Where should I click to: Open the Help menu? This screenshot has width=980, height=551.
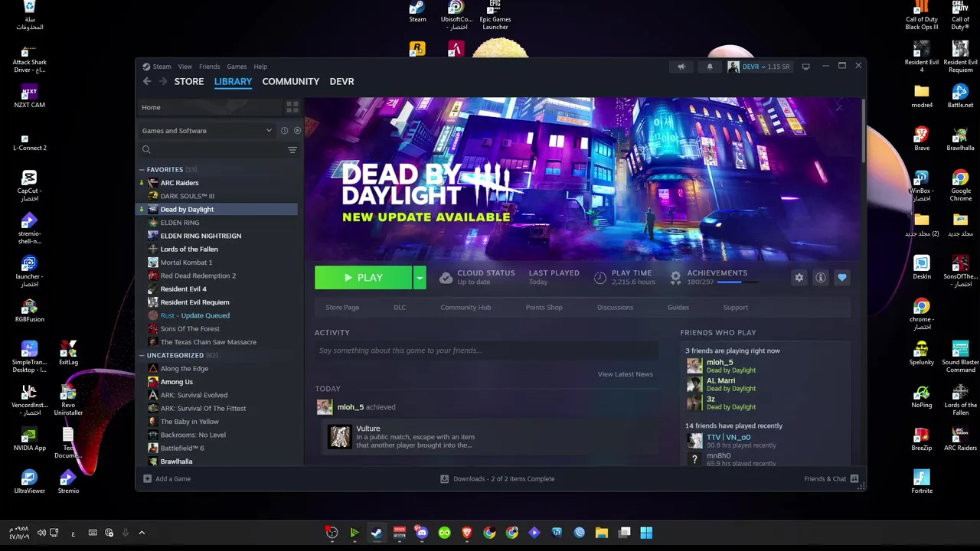pyautogui.click(x=260, y=67)
